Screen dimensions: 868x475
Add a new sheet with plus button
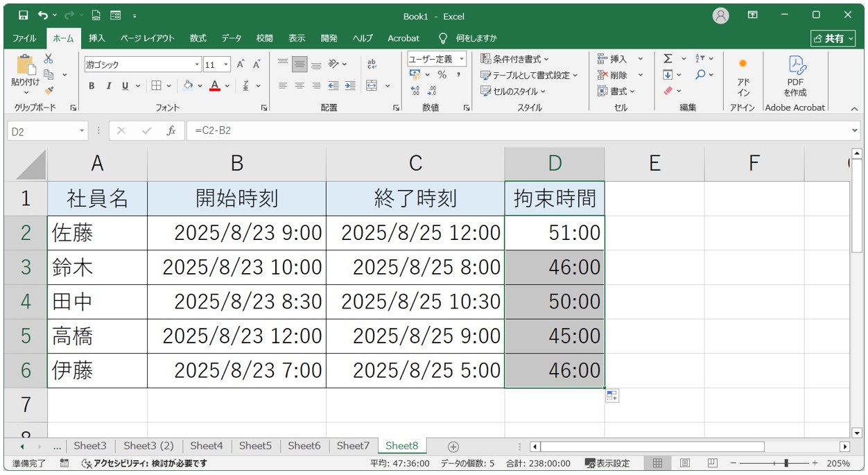(x=453, y=447)
